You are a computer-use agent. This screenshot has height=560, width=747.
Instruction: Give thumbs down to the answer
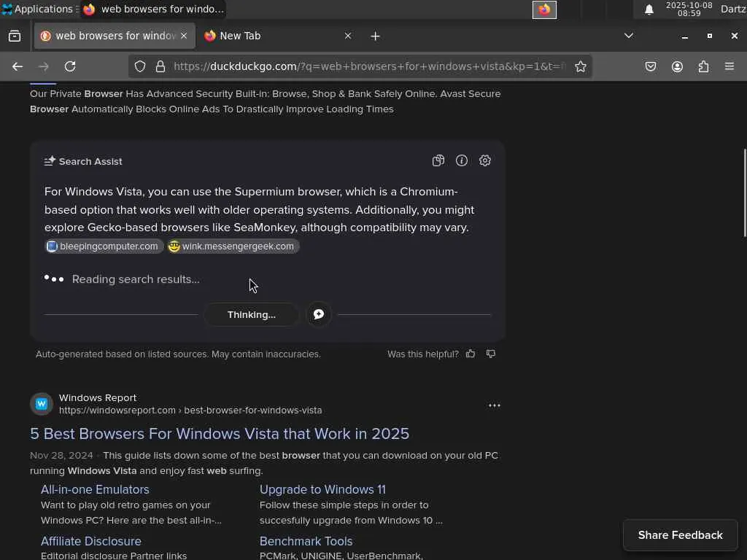(x=491, y=354)
